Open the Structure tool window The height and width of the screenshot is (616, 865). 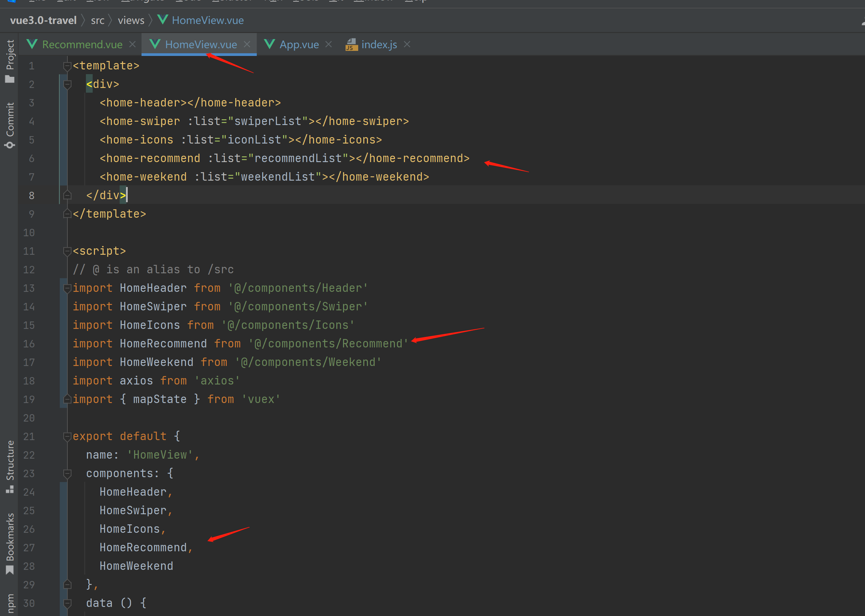coord(10,467)
